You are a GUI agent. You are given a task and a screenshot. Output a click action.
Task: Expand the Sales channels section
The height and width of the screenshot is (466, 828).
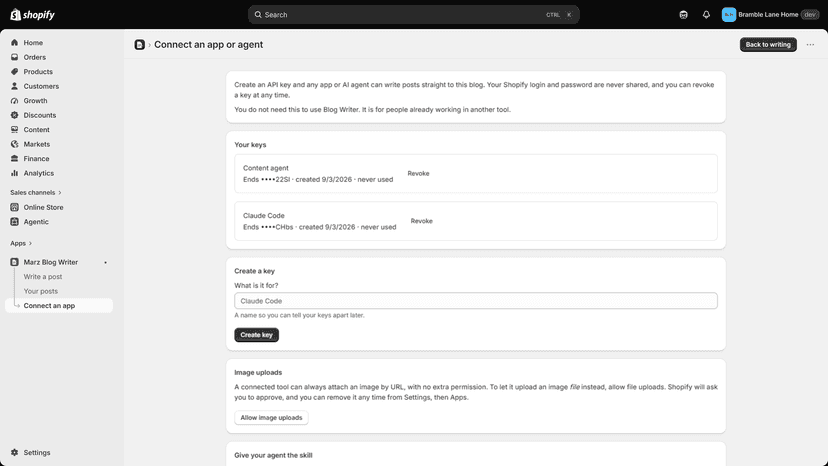(x=36, y=192)
